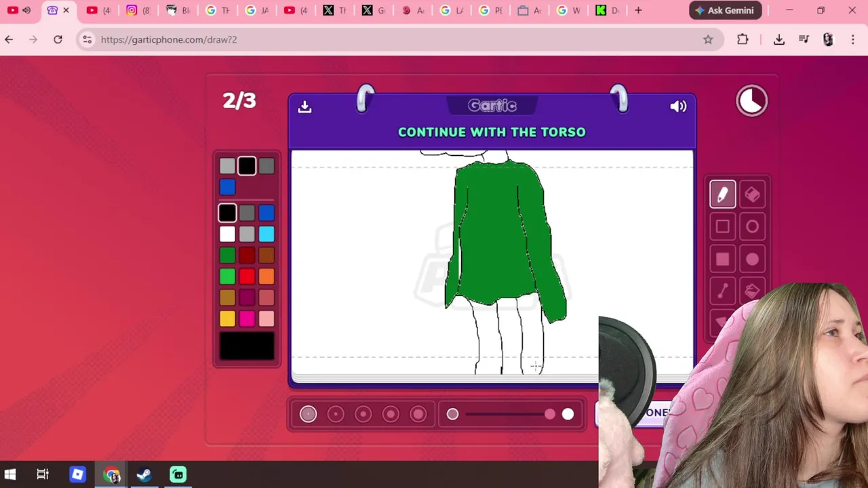Pick the filled rectangle tool
The height and width of the screenshot is (488, 868).
(x=722, y=259)
